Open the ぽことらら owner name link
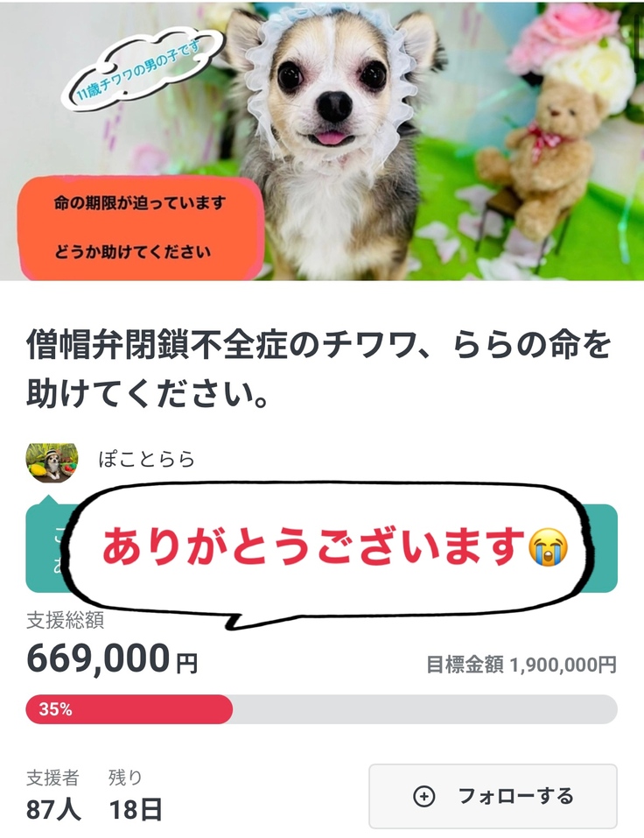 147,460
